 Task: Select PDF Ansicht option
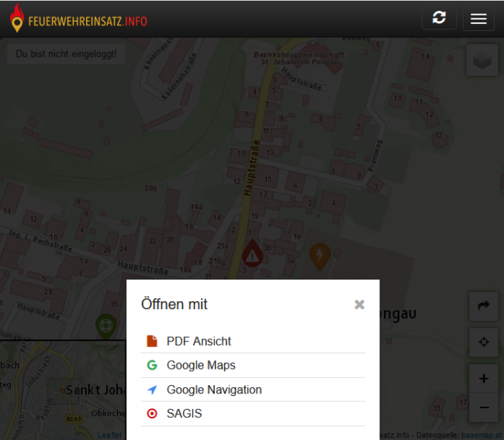pos(198,341)
